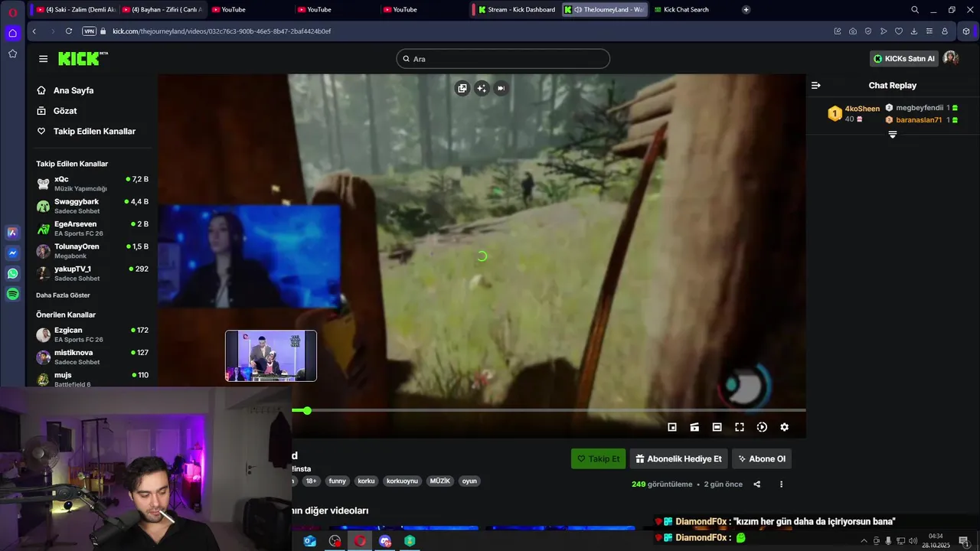Open EgeArseven channel
Viewport: 980px width, 551px height.
click(92, 228)
